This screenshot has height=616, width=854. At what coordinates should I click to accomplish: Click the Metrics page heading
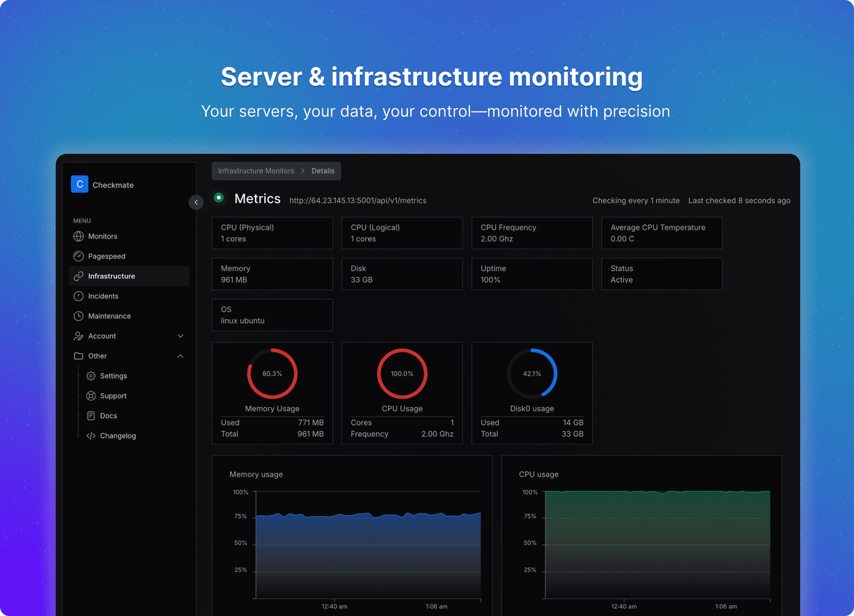[258, 198]
